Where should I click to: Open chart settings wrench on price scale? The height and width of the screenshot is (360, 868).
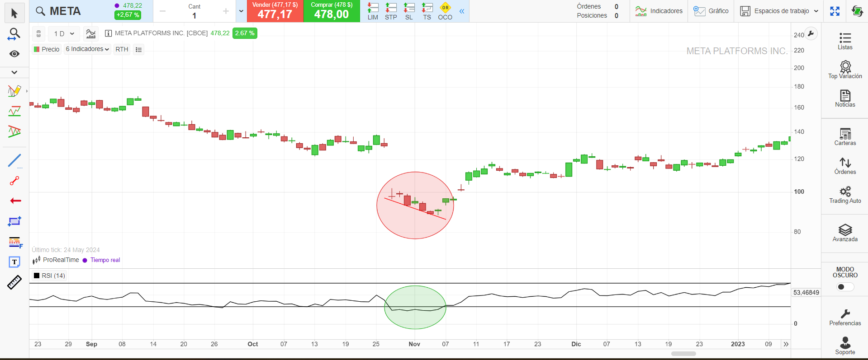pos(811,33)
